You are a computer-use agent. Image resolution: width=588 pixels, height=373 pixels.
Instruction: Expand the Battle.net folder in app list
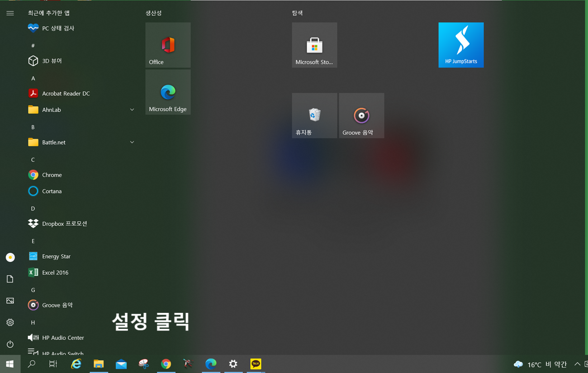(x=81, y=142)
